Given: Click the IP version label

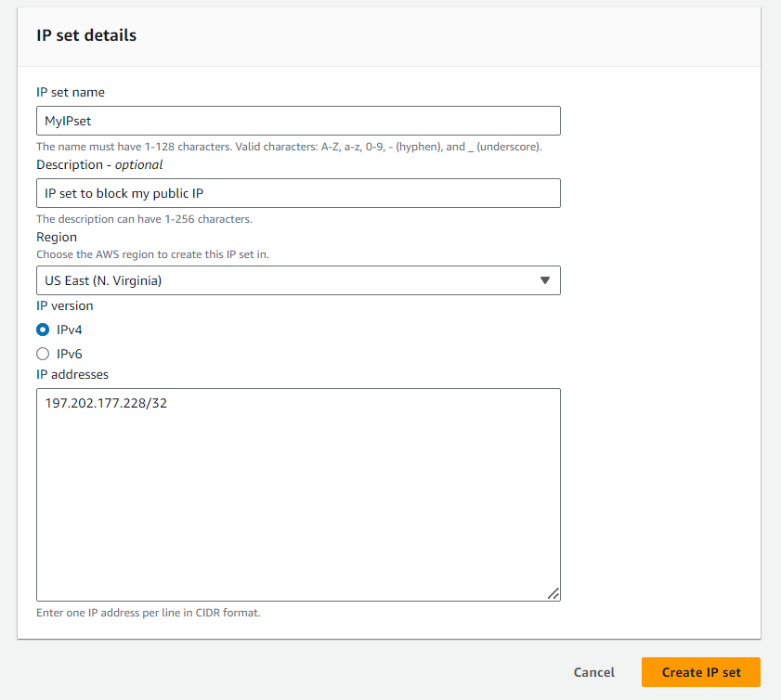Looking at the screenshot, I should click(65, 305).
